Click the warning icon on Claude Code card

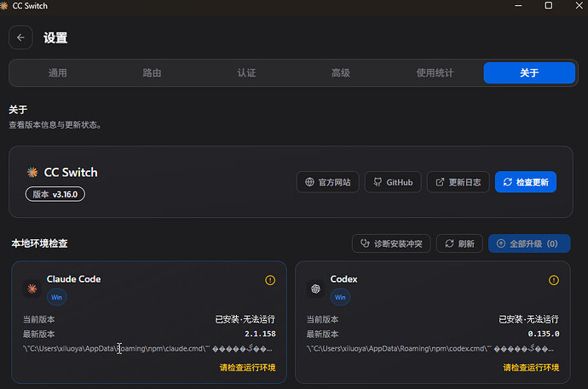270,280
